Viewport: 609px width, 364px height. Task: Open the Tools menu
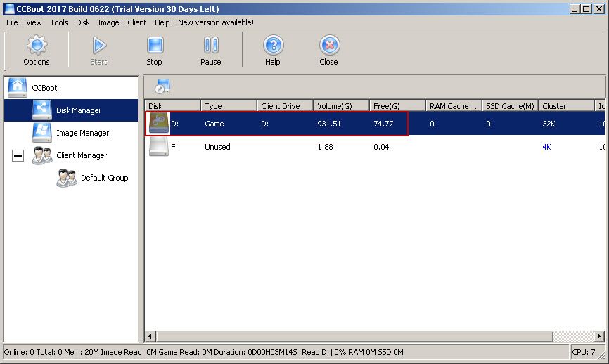[59, 22]
